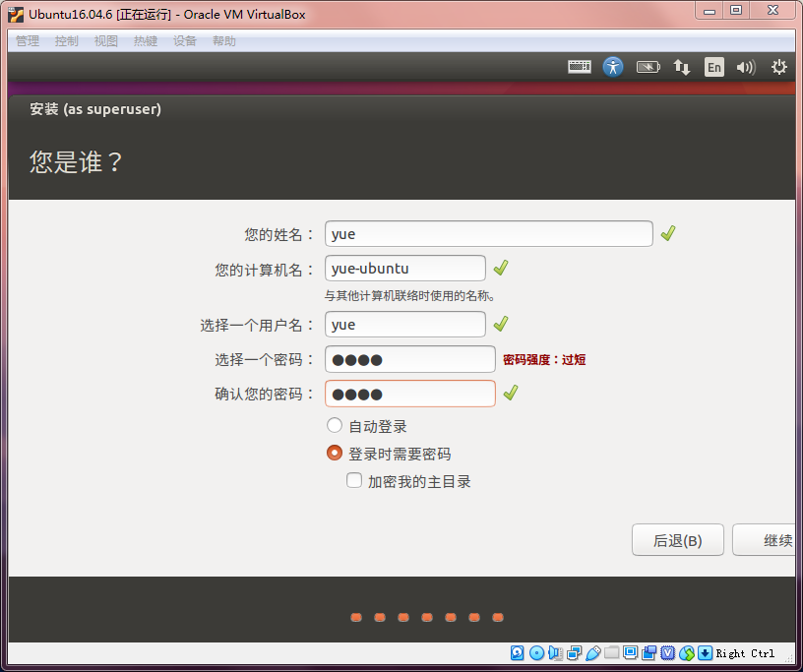
Task: Click the Right Ctrl host key label
Action: point(745,653)
